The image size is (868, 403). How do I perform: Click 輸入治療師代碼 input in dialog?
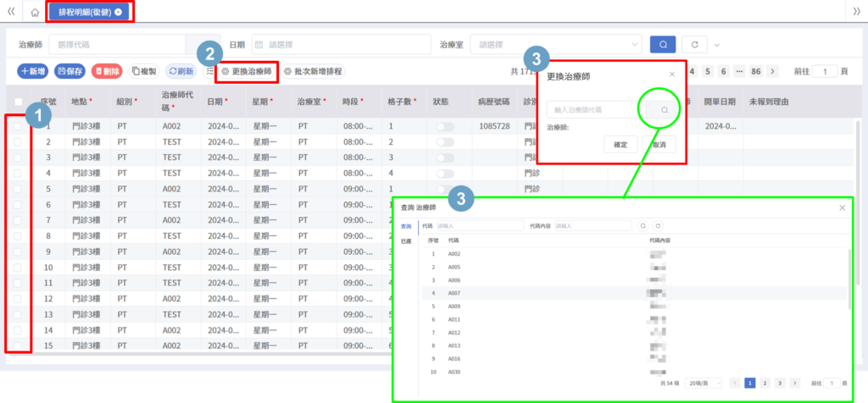(596, 109)
